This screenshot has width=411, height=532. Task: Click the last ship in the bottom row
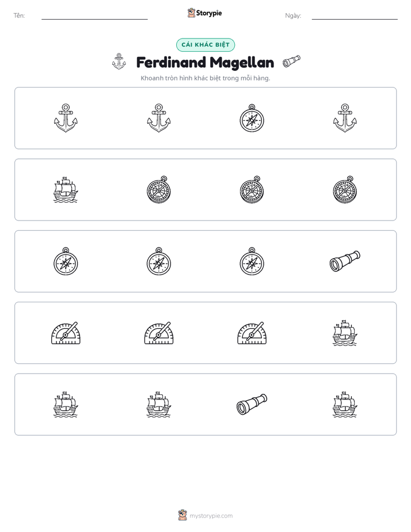tap(345, 404)
